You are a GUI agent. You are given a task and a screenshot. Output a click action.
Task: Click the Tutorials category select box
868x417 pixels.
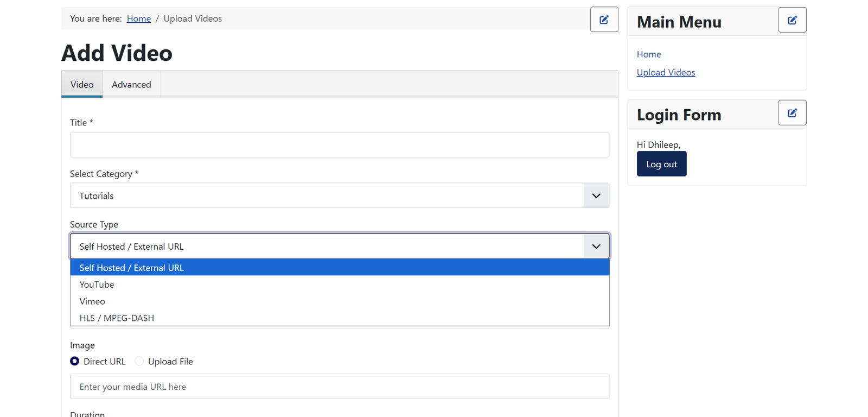pos(340,195)
